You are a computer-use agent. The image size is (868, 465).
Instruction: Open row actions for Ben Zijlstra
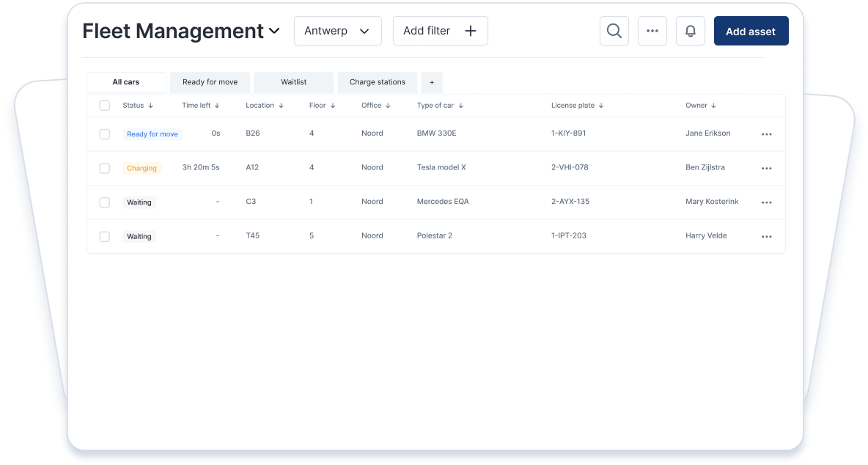(766, 168)
